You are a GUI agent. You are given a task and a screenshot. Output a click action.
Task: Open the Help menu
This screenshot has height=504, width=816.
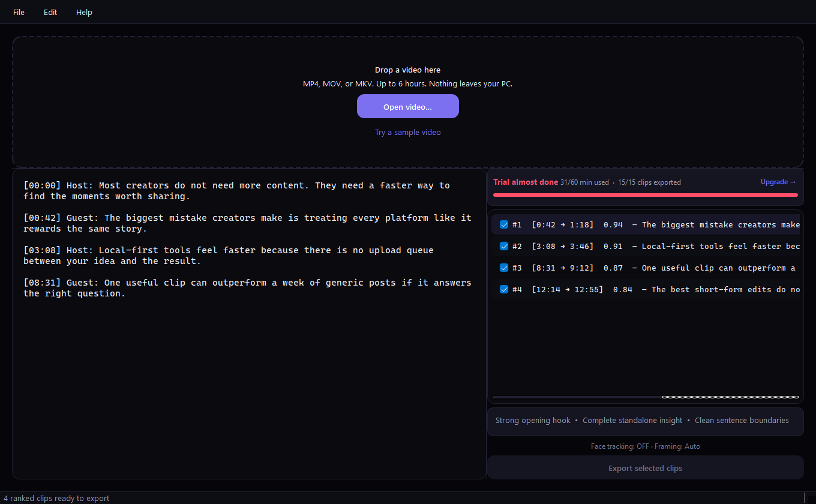pyautogui.click(x=84, y=12)
